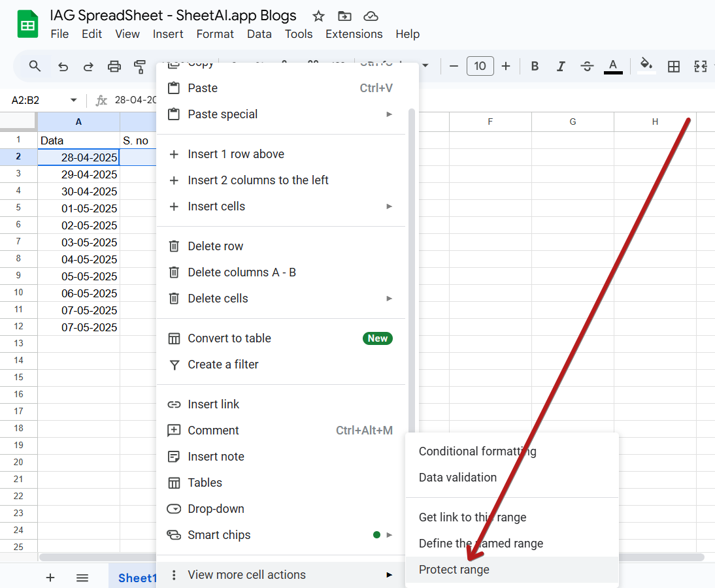Image resolution: width=715 pixels, height=588 pixels.
Task: Toggle strikethrough formatting
Action: coord(587,67)
